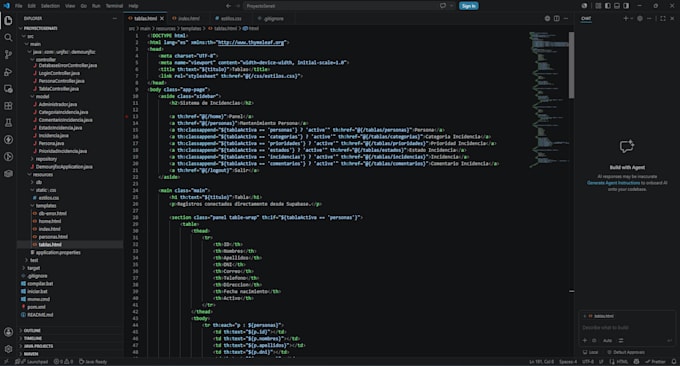Click the new chat plus icon

[x=625, y=19]
